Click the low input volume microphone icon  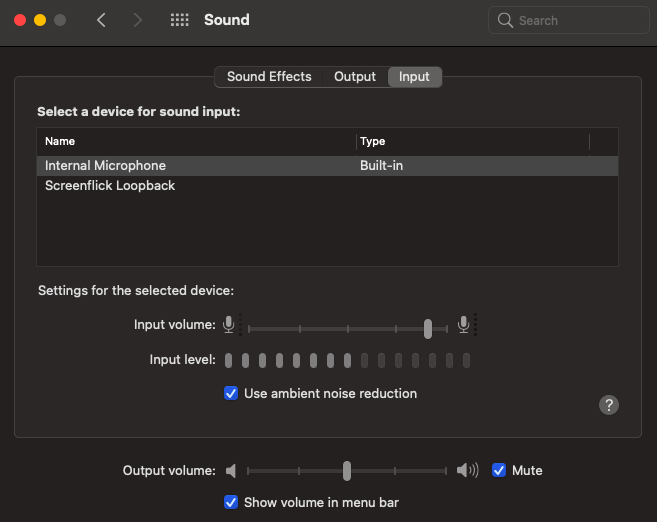[229, 324]
